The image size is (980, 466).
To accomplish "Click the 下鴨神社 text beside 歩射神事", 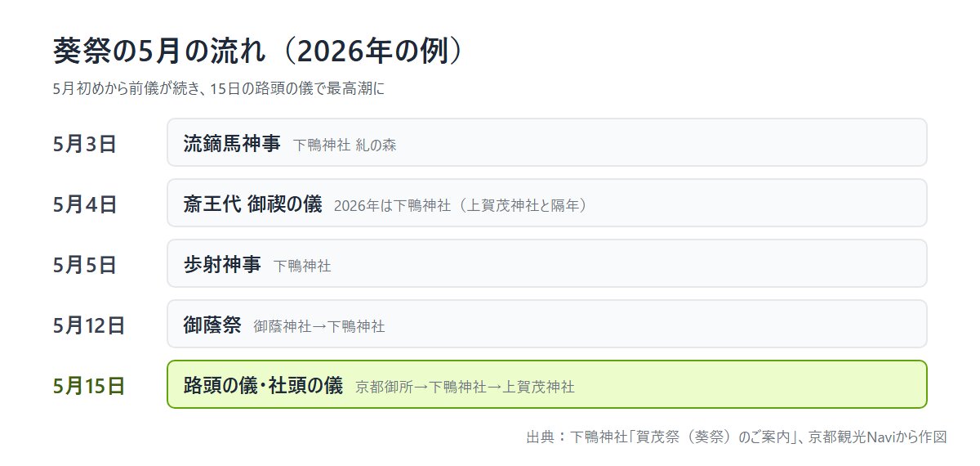I will click(302, 267).
